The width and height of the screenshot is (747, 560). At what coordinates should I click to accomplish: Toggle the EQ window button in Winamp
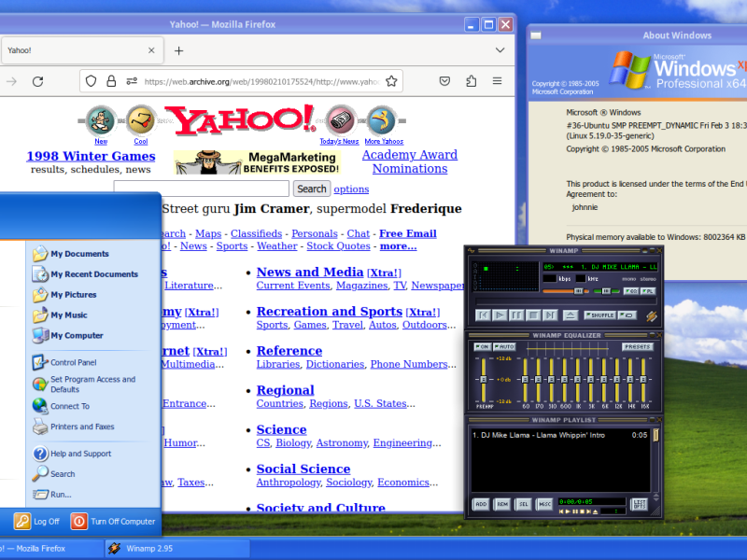pyautogui.click(x=631, y=291)
